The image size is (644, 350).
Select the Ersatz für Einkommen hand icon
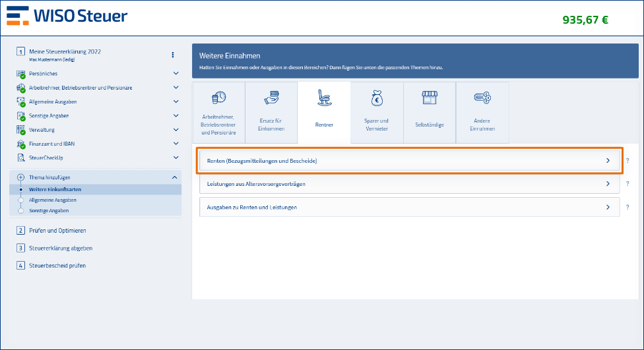271,99
